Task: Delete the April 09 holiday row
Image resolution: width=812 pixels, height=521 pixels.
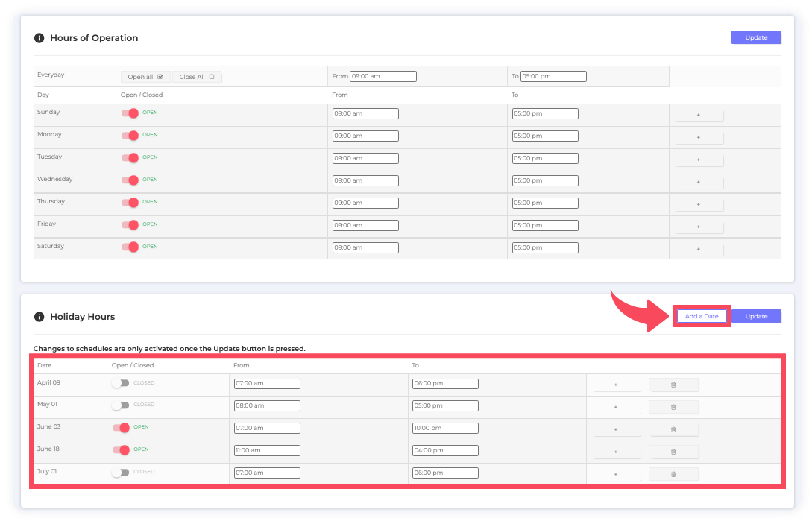Action: point(673,385)
